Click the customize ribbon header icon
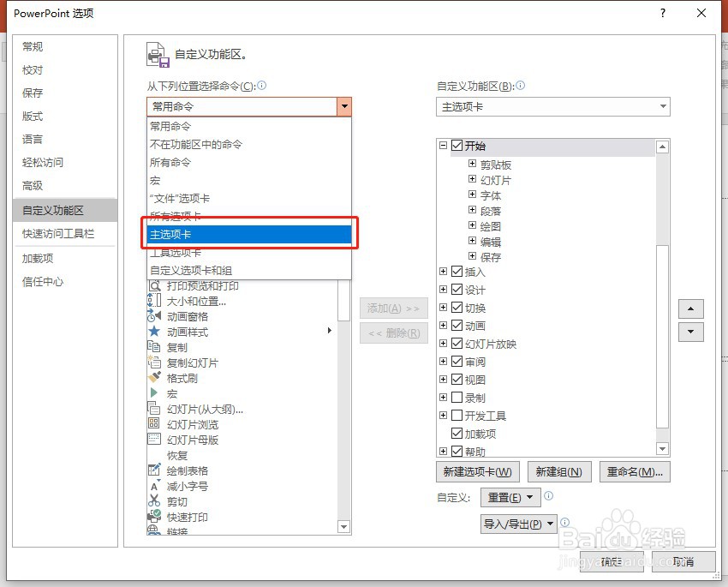Screen dimensions: 728x587 pos(158,54)
